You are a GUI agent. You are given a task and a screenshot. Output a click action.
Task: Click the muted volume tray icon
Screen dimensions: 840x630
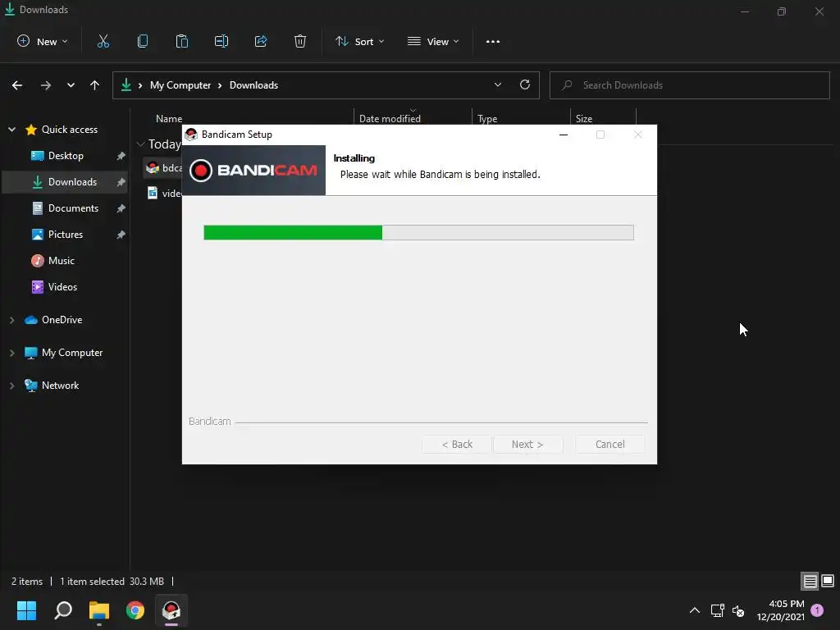[738, 610]
